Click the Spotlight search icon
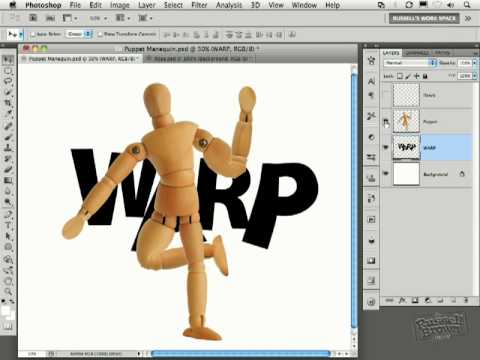Image resolution: width=480 pixels, height=360 pixels. click(467, 5)
